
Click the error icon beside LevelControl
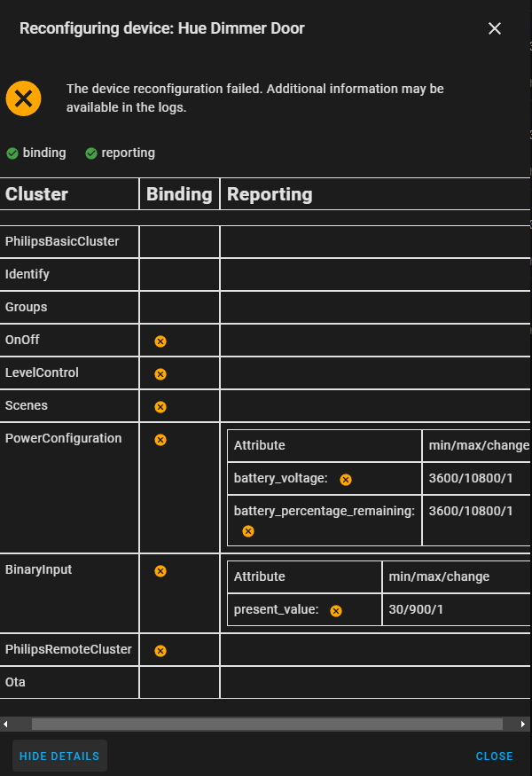[160, 372]
